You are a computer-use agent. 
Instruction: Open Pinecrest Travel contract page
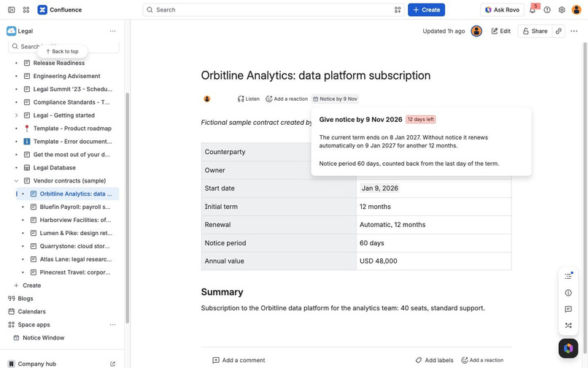pyautogui.click(x=75, y=272)
